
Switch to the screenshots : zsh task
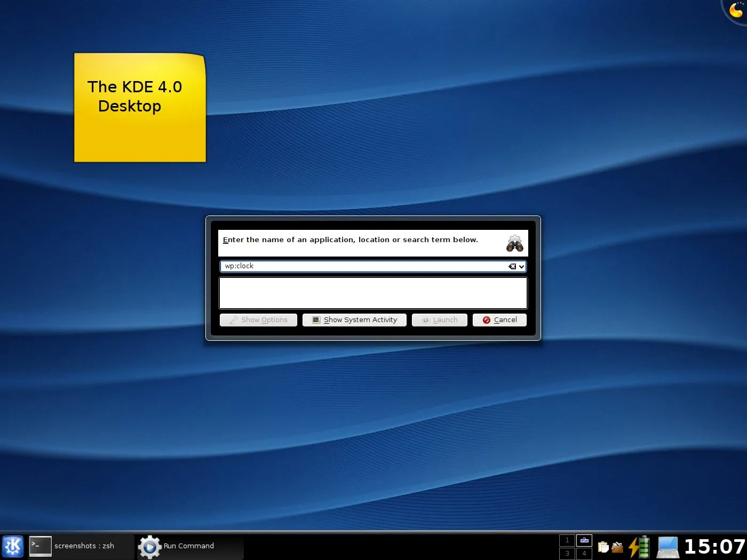pos(80,546)
